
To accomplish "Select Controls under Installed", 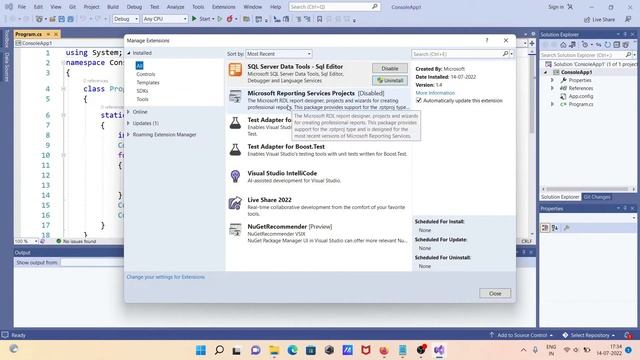I will (x=146, y=74).
